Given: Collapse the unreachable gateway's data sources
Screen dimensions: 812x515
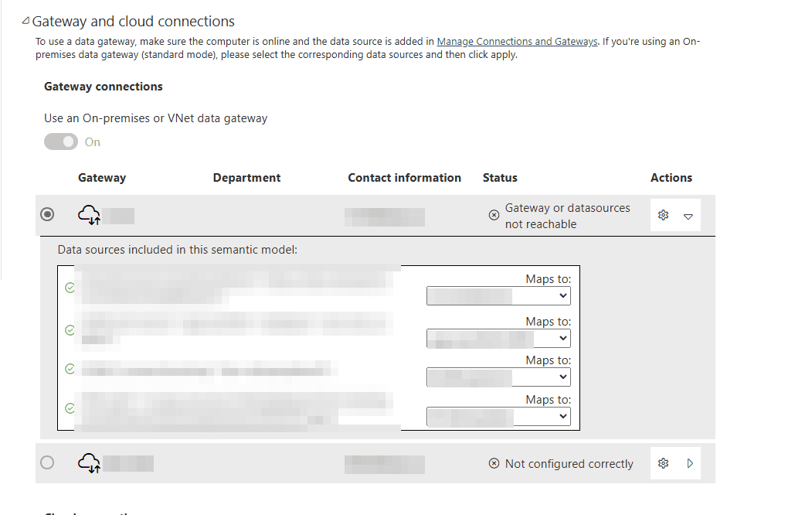Looking at the screenshot, I should click(688, 217).
